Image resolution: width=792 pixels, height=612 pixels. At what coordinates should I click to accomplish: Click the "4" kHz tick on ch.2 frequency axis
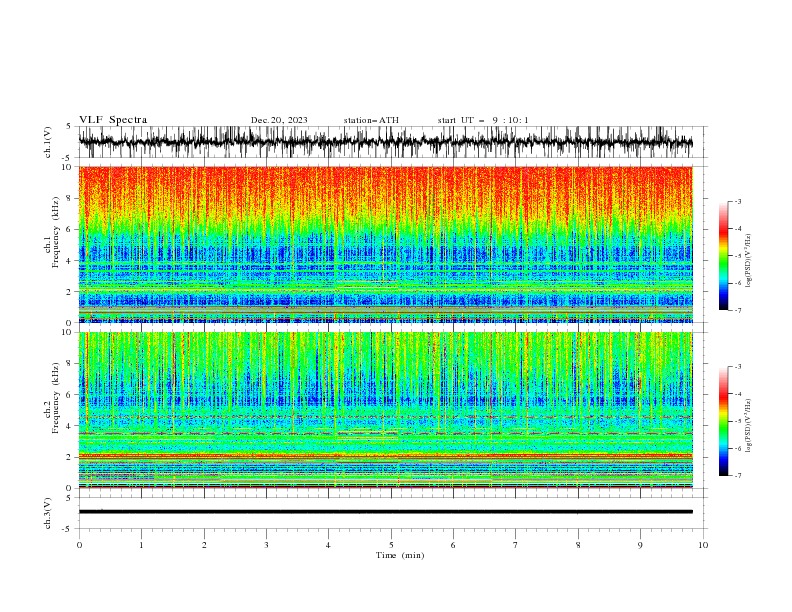tap(69, 426)
